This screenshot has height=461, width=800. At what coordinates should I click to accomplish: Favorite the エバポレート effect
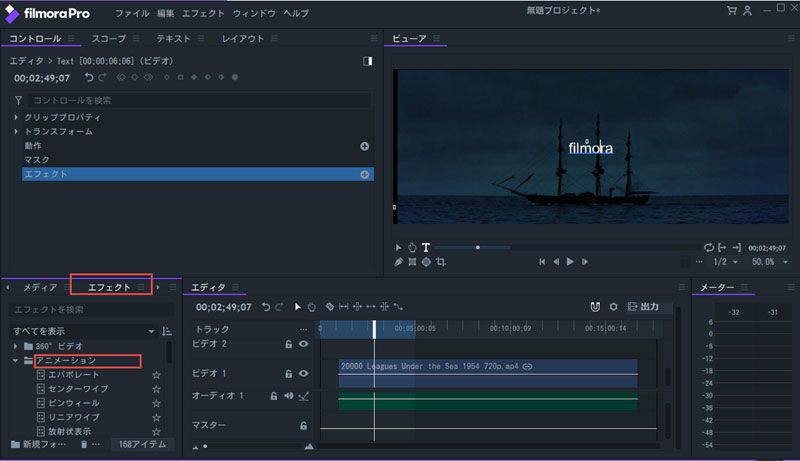click(x=157, y=375)
